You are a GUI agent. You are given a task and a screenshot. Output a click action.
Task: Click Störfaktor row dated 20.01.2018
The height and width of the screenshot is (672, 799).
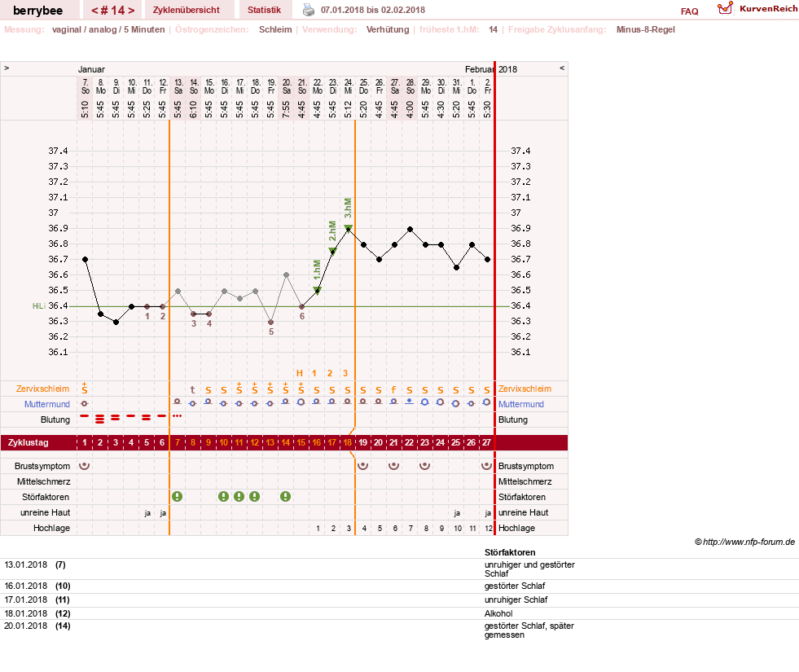pyautogui.click(x=399, y=630)
